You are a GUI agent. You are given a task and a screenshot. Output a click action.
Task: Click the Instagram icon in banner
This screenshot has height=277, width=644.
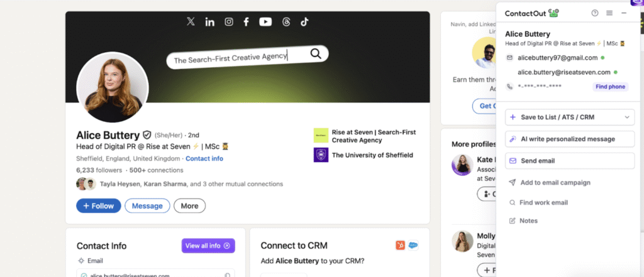[x=229, y=22]
